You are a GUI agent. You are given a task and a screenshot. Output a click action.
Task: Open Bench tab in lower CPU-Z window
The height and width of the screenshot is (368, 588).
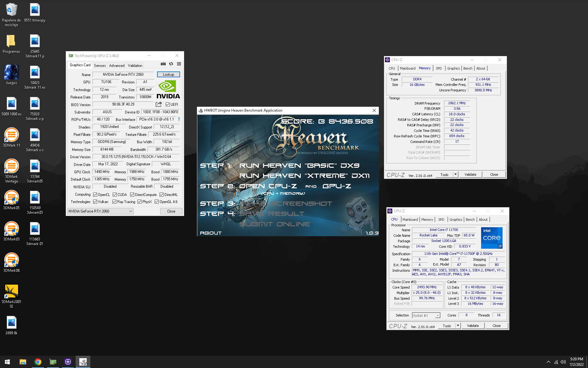tap(470, 220)
